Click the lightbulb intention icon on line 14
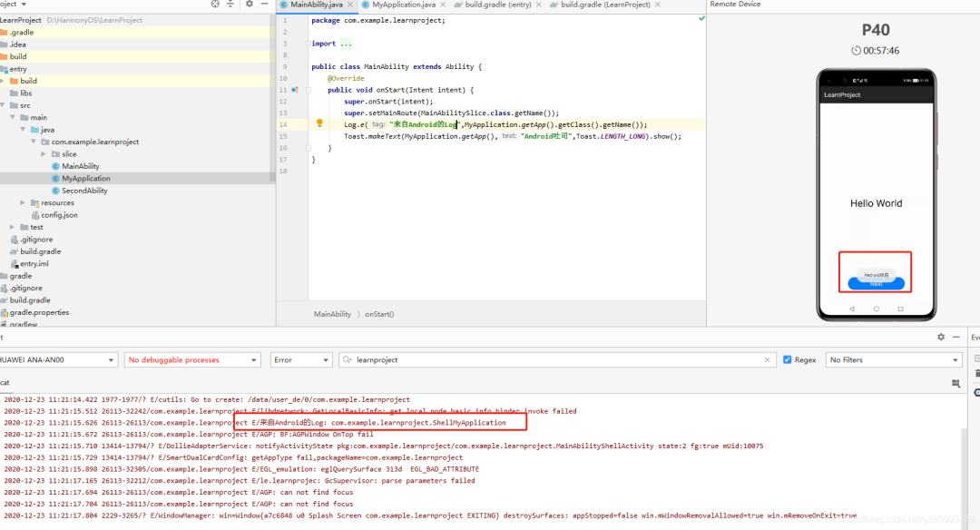 click(319, 123)
